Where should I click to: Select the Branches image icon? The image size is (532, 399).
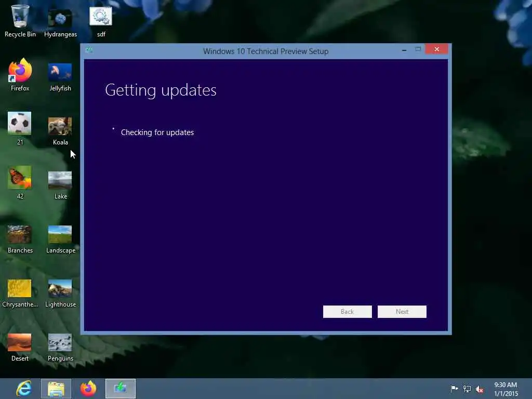[20, 239]
